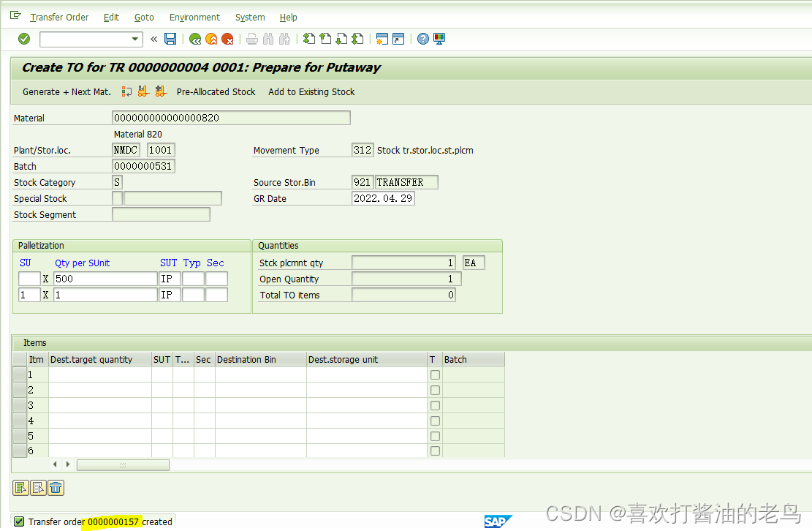Screen dimensions: 812x531
Task: Click the Pre-Allocated Stock button
Action: (x=216, y=91)
